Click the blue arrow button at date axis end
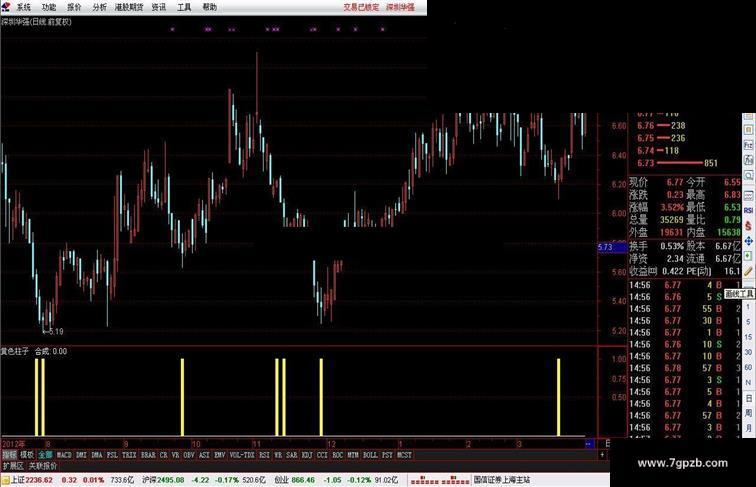 [x=589, y=444]
